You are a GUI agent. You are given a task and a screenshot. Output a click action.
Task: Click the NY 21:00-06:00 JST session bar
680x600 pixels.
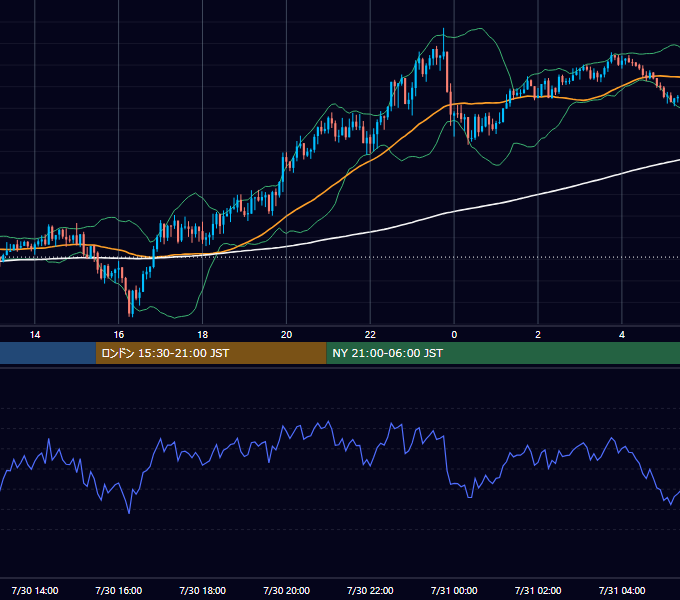(503, 353)
